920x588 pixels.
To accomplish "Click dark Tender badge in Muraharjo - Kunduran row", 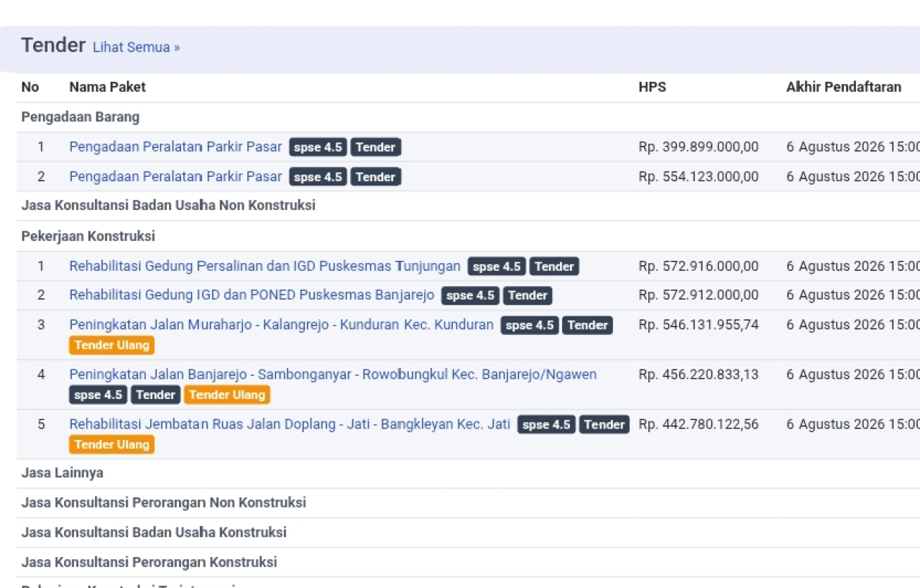I will (587, 325).
